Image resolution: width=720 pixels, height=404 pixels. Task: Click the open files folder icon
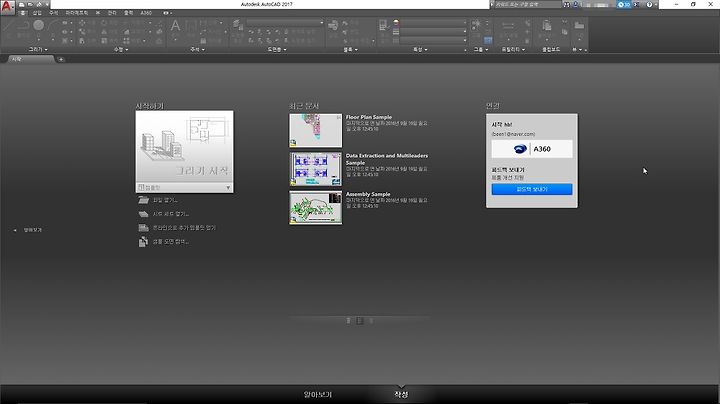pos(144,200)
